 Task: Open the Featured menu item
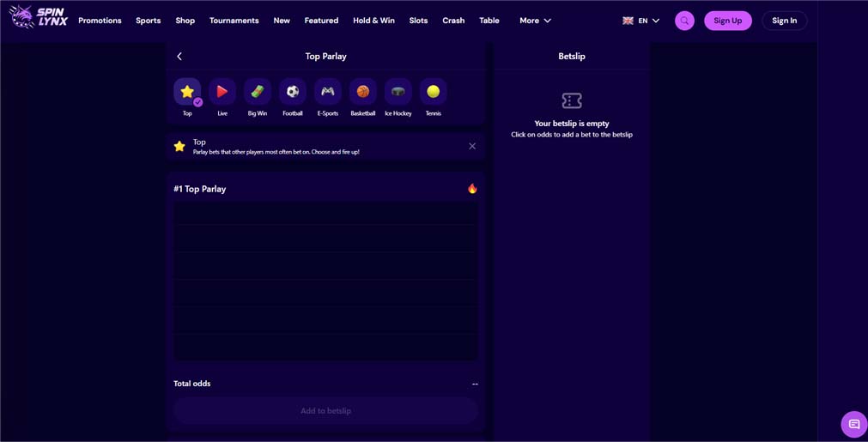[322, 21]
